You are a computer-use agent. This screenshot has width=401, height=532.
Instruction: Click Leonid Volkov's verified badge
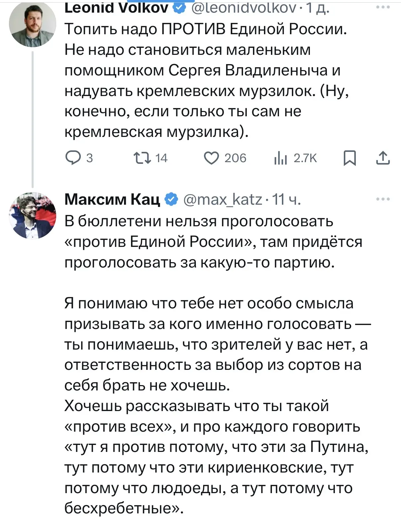pyautogui.click(x=180, y=8)
